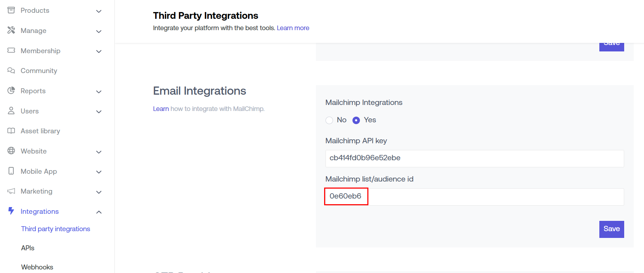The width and height of the screenshot is (644, 273).
Task: Click the Asset library book icon
Action: 11,131
